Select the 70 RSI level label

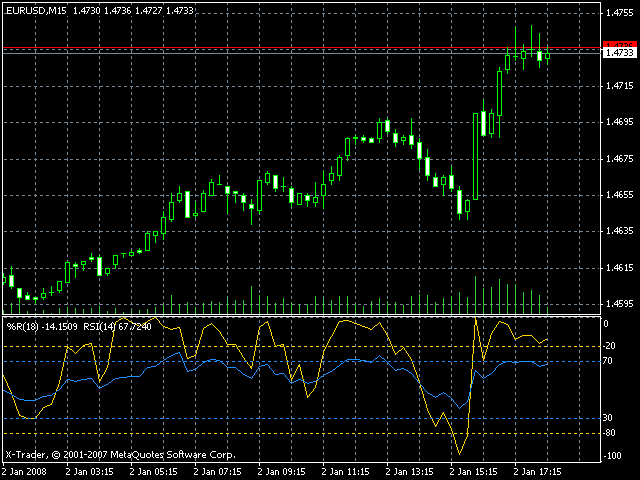pos(608,361)
